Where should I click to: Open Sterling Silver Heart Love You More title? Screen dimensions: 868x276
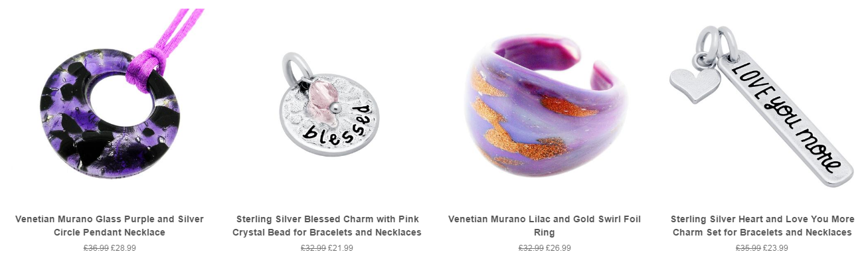coord(762,226)
